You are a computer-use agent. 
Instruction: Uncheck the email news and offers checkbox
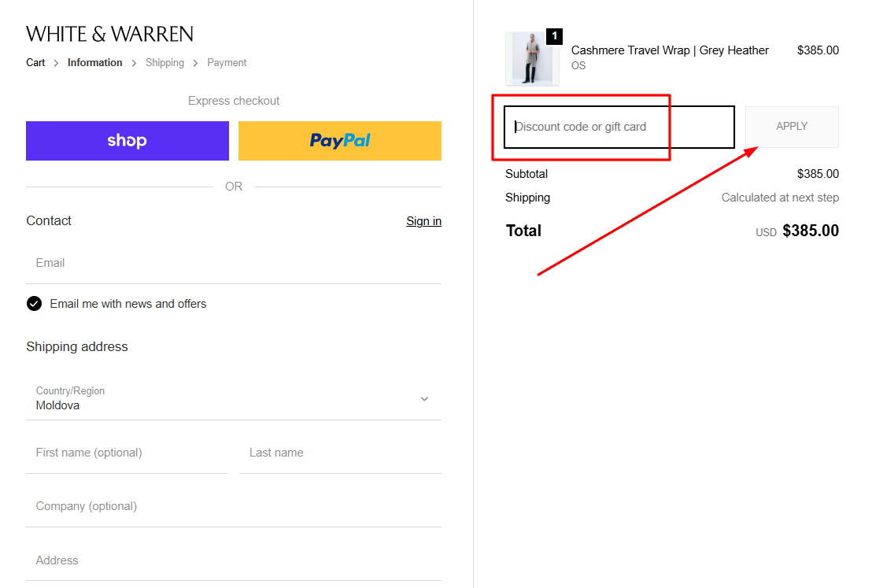[34, 303]
